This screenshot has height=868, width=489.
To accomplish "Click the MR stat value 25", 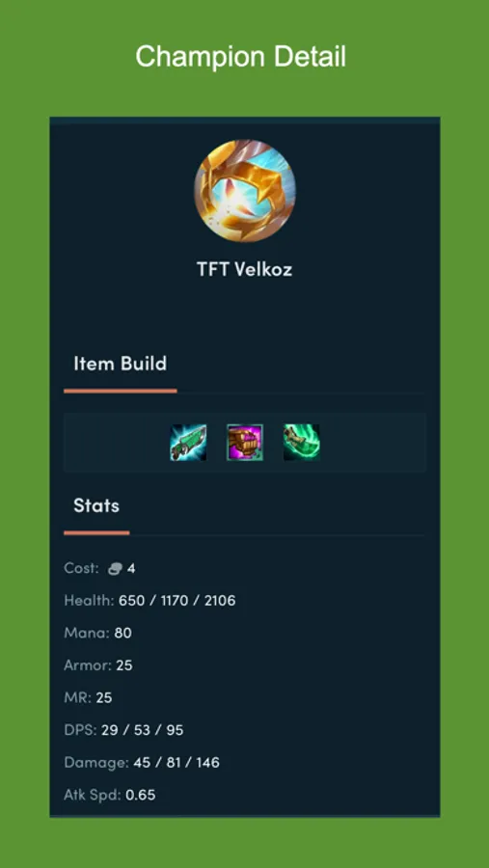I will (104, 697).
